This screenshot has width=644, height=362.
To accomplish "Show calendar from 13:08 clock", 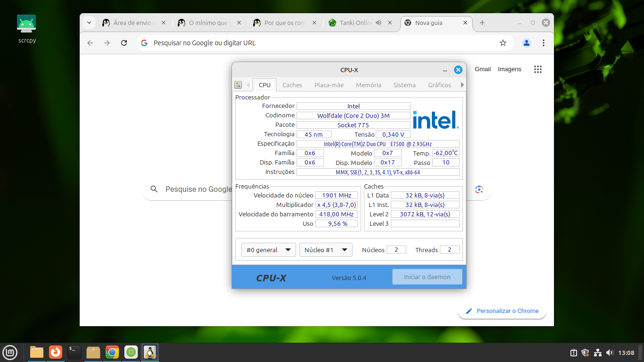I will pos(626,353).
